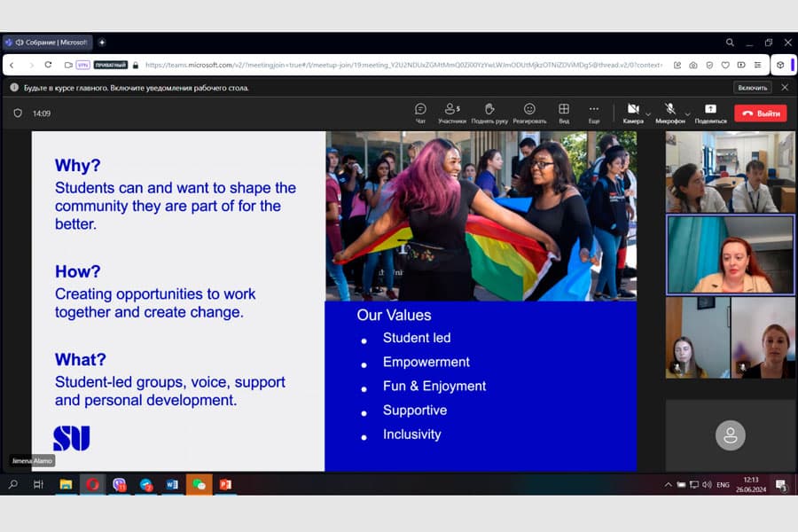Click the Share (Поделиться) screen icon
Screen dimensions: 798x532
click(x=710, y=112)
